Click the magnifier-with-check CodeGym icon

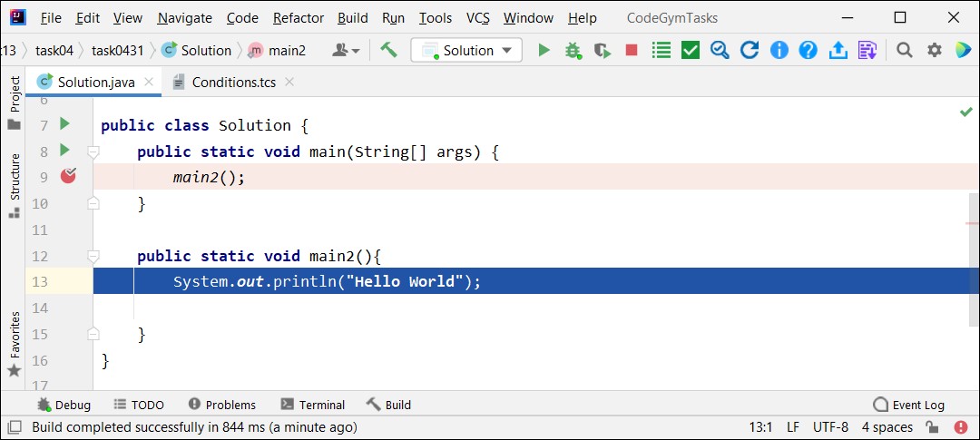(720, 50)
